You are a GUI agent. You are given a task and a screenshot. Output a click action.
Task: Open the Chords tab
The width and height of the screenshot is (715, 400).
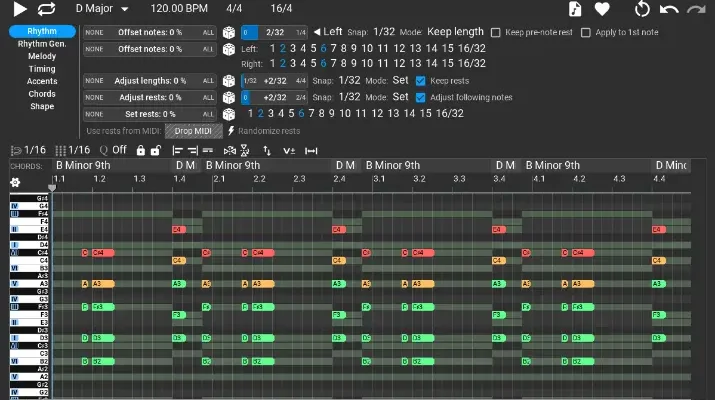tap(42, 94)
